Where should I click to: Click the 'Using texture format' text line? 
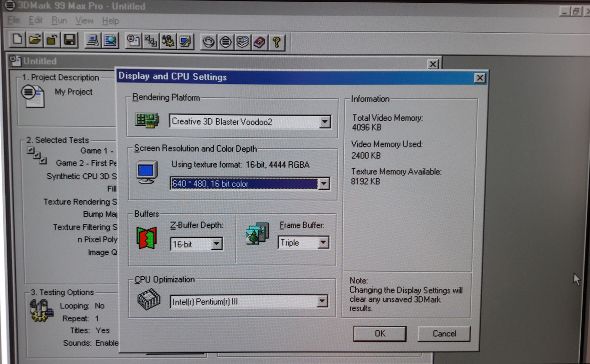[240, 164]
